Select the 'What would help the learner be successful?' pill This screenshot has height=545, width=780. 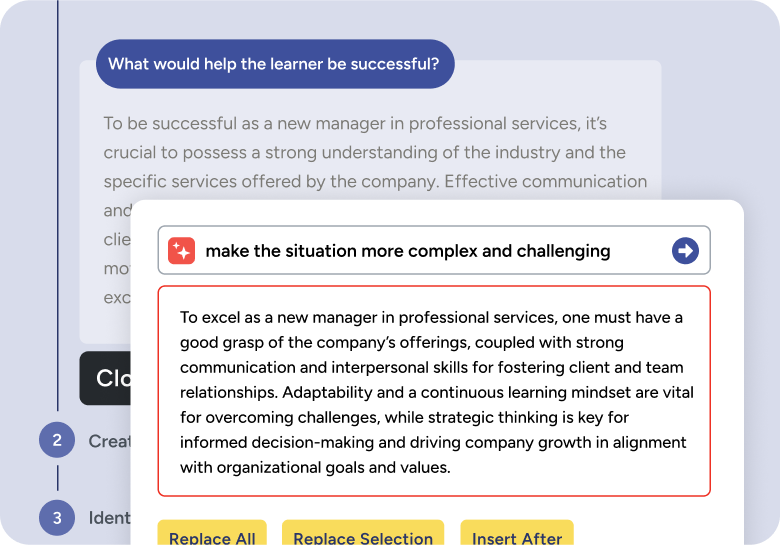[x=275, y=64]
